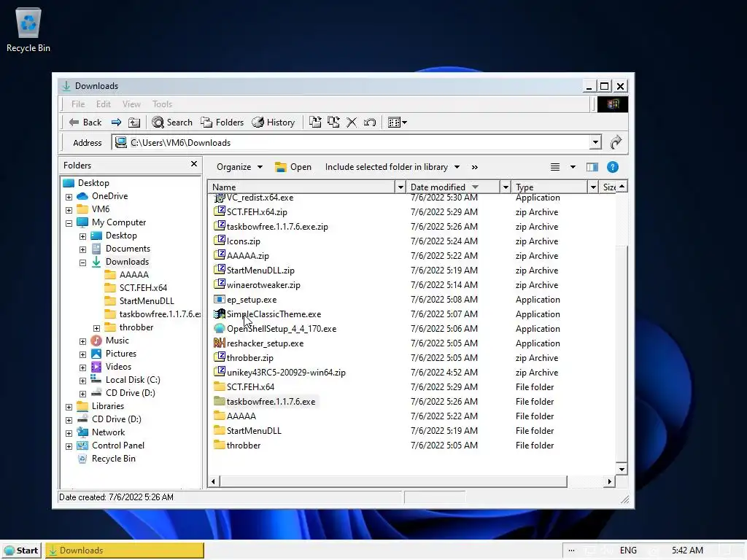747x560 pixels.
Task: Expand Local Disk (C:) node
Action: point(83,381)
